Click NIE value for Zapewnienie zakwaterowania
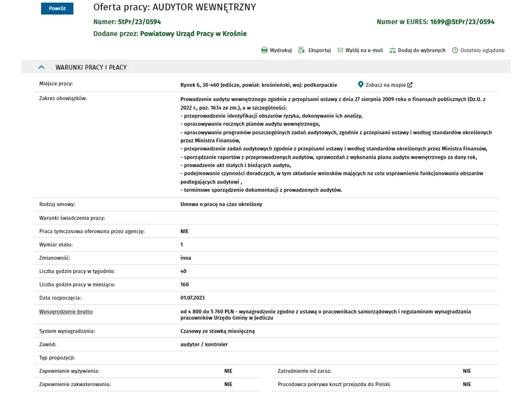Screen dimensions: 532x401 228,384
